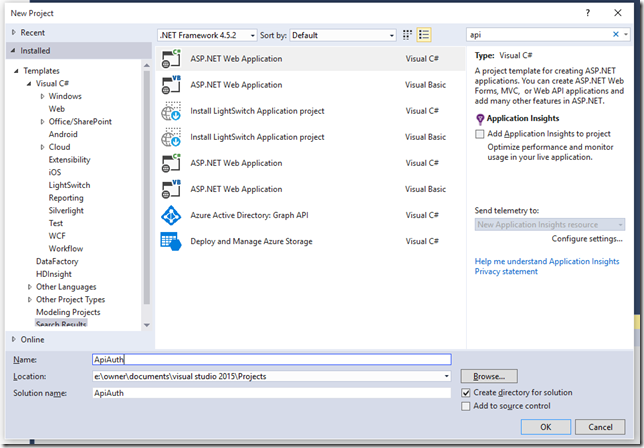Viewport: 644px width, 448px height.
Task: Open the Privacy statement link
Action: point(506,271)
